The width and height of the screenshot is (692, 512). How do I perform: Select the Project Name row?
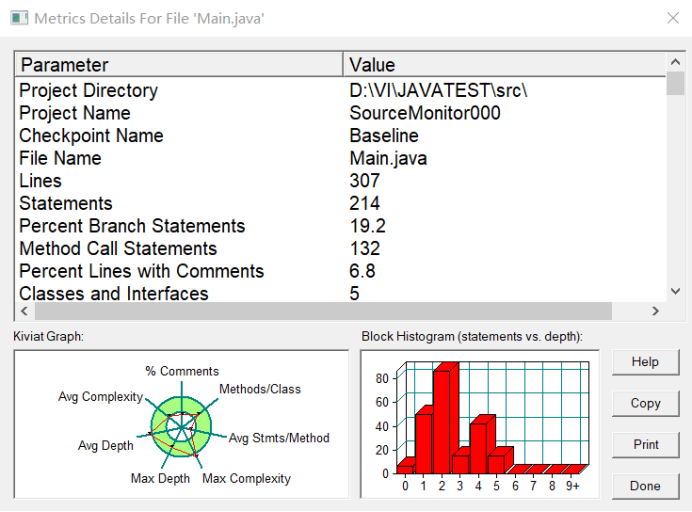340,113
